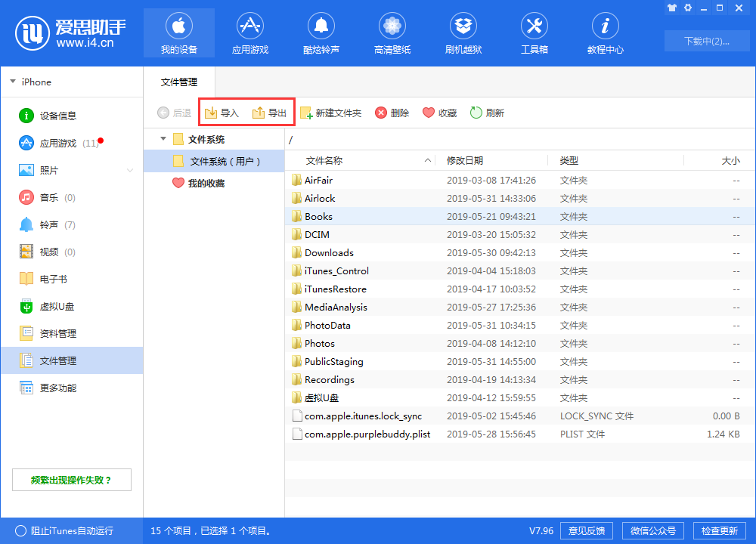Click the 检查更新 update button
Image resolution: width=756 pixels, height=544 pixels.
(x=719, y=530)
